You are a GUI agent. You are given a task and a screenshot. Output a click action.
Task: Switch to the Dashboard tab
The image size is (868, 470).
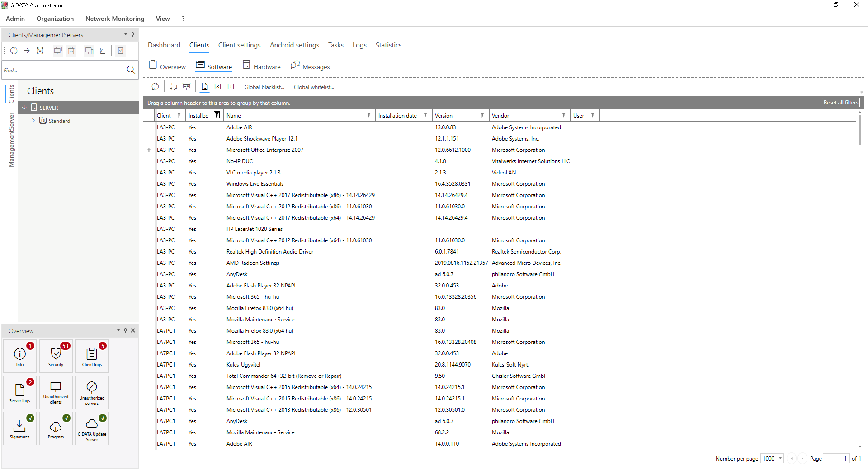click(x=164, y=45)
